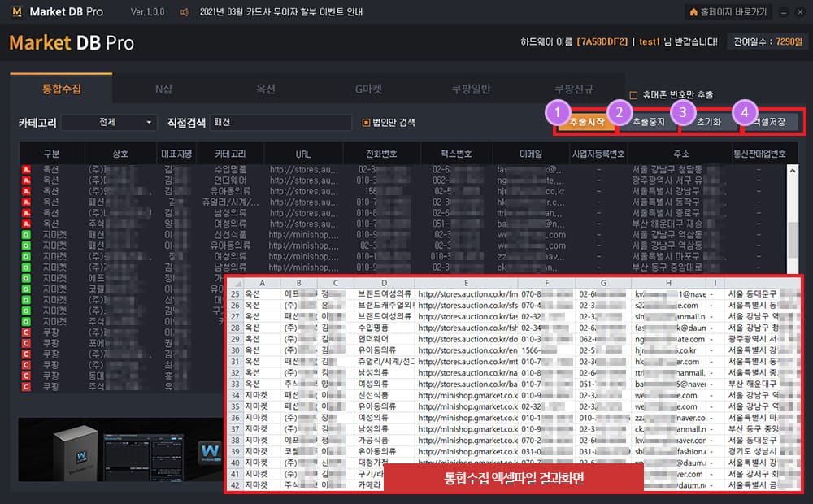
Task: Click the select-all corner of the Excel sheet
Action: [x=236, y=283]
